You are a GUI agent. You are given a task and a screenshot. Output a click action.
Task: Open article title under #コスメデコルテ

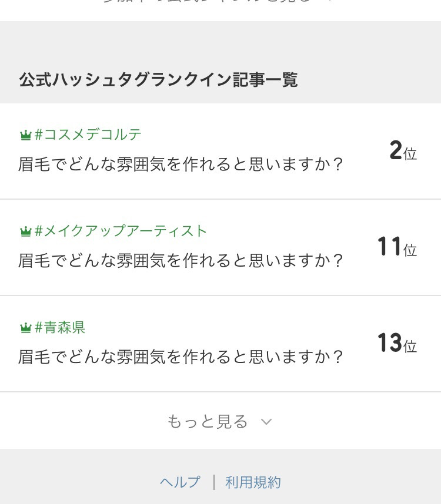(x=180, y=164)
